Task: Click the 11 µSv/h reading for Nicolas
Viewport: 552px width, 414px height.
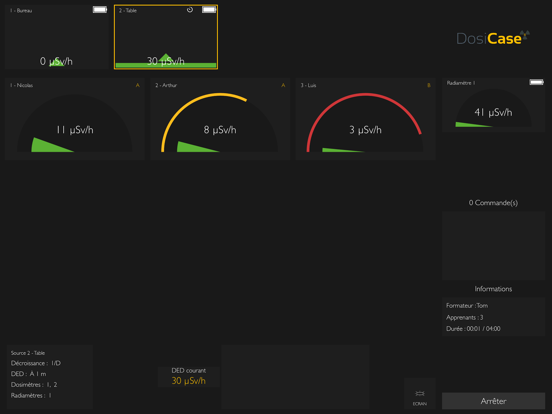Action: (75, 130)
